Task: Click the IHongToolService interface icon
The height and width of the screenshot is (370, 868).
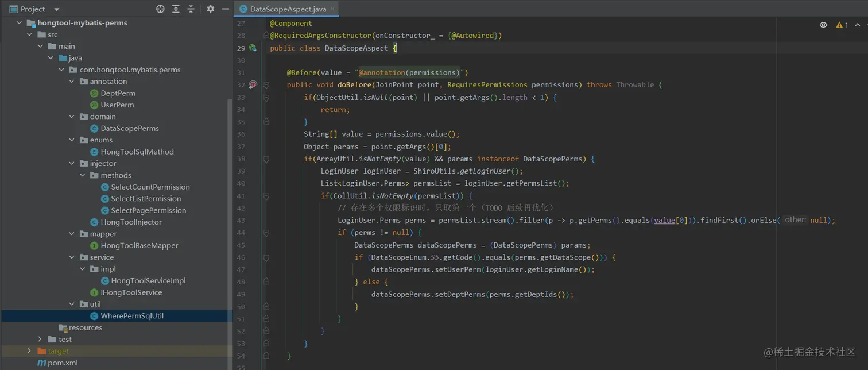Action: pos(95,292)
